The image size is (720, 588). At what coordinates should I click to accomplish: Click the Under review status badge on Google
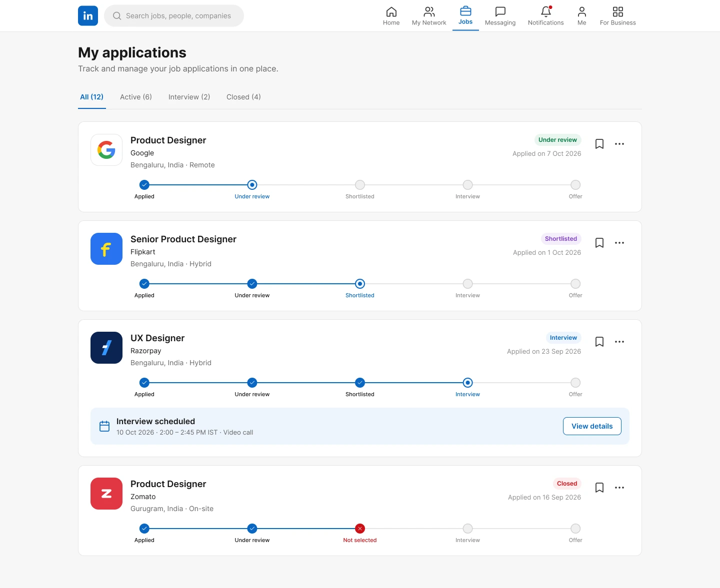[x=557, y=140]
